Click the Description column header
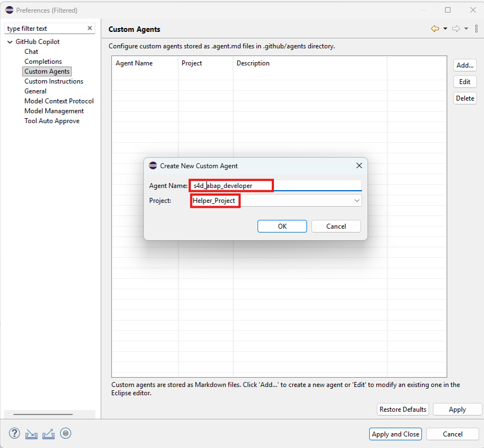The image size is (484, 448). [x=310, y=63]
